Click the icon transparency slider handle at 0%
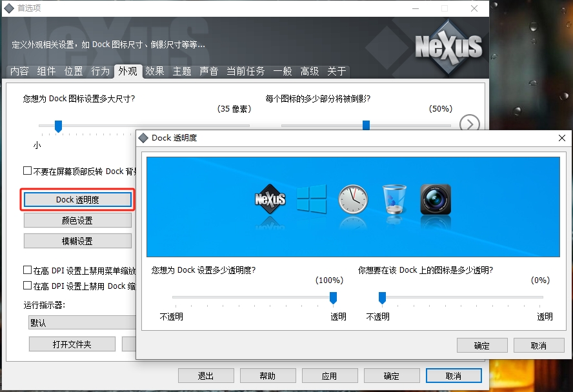The width and height of the screenshot is (573, 392). (x=382, y=297)
